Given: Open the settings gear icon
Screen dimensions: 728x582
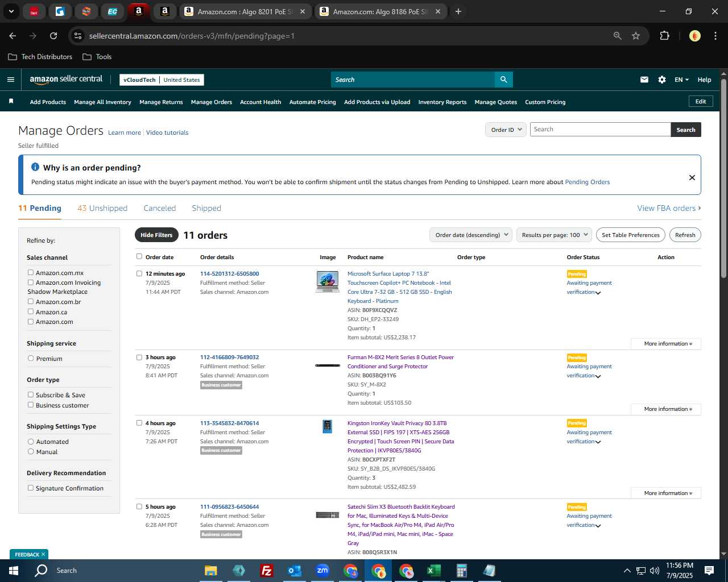Looking at the screenshot, I should pos(662,80).
